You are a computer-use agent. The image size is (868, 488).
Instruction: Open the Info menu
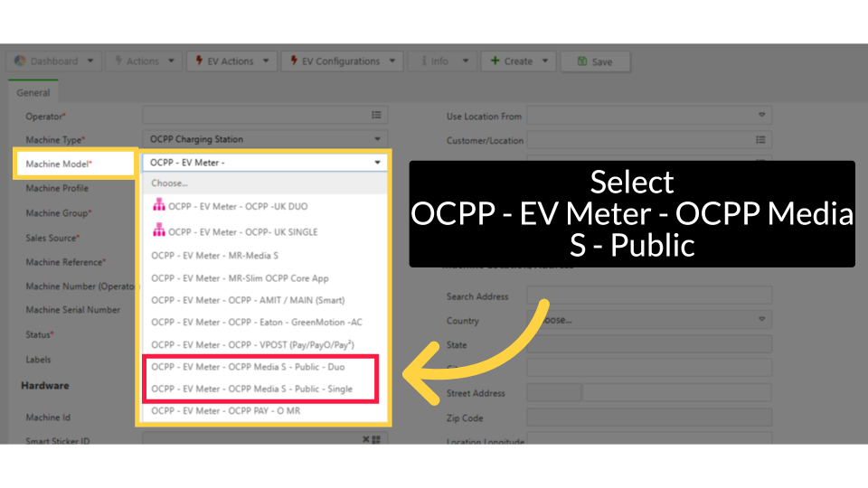pos(442,61)
